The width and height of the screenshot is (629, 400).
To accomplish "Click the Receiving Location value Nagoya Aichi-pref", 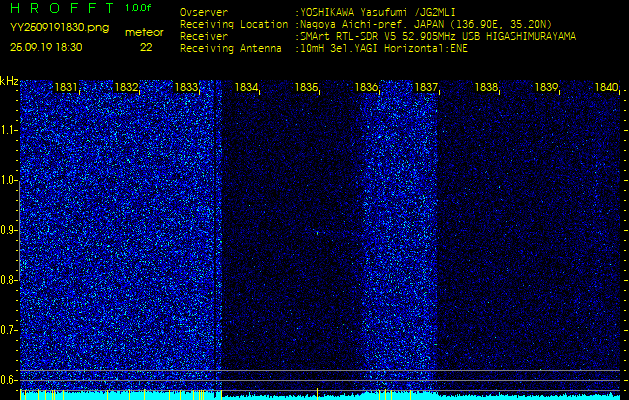I will (x=354, y=24).
